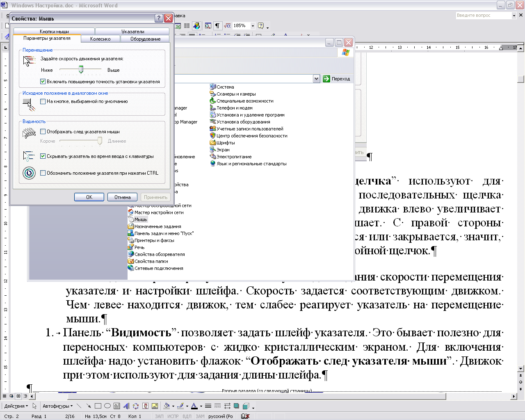Screen dimensions: 525x420
Task: Open the Equation editor (√α) icon
Action: [227, 26]
